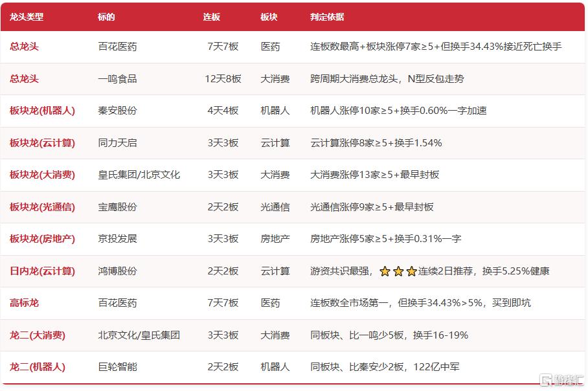Click the 板块 column header
The height and width of the screenshot is (391, 588).
pos(269,17)
